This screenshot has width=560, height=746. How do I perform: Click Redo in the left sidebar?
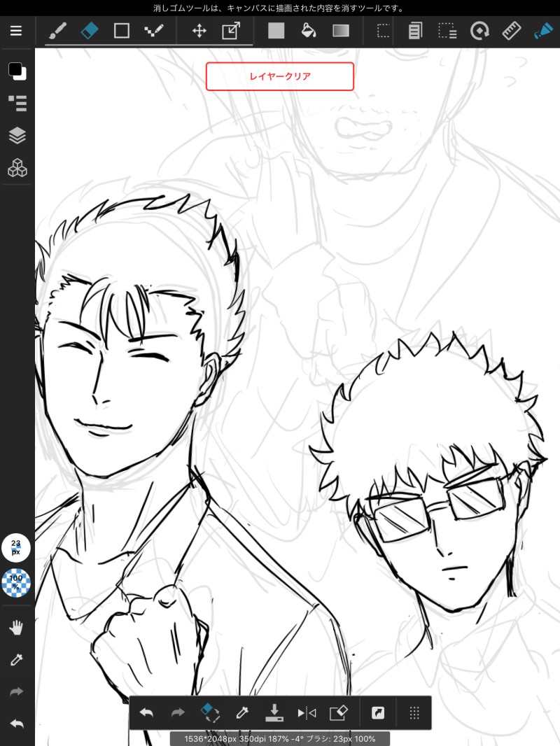(16, 691)
